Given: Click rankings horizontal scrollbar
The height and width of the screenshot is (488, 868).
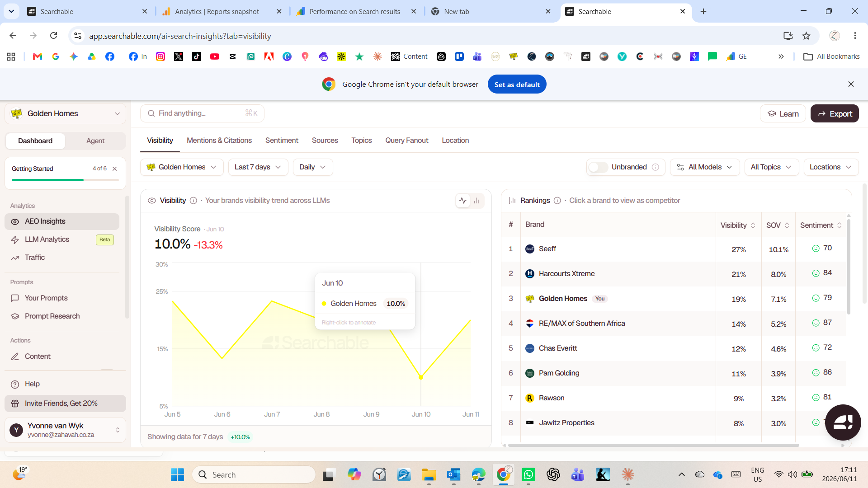Looking at the screenshot, I should pyautogui.click(x=653, y=445).
